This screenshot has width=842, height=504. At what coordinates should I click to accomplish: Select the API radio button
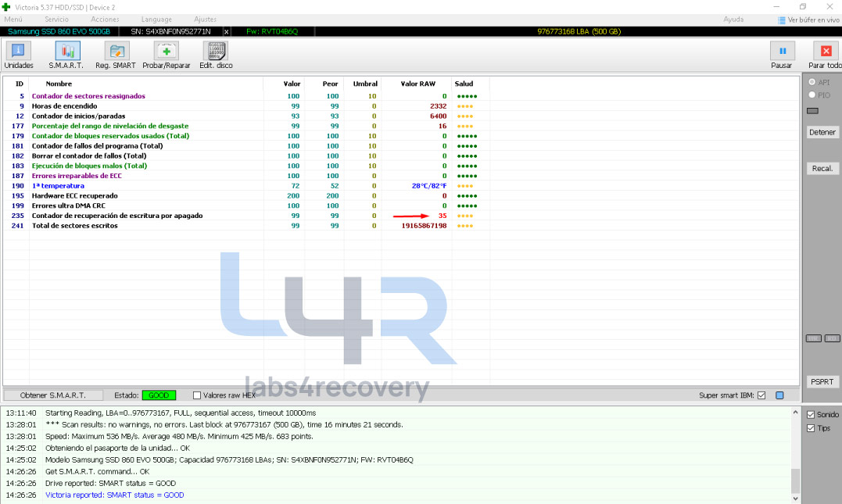(x=812, y=82)
